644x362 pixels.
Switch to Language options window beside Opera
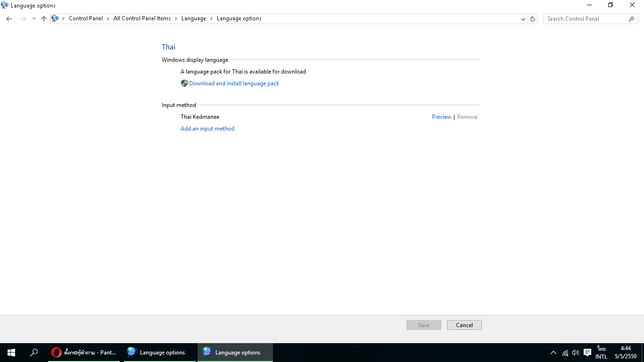tap(160, 353)
